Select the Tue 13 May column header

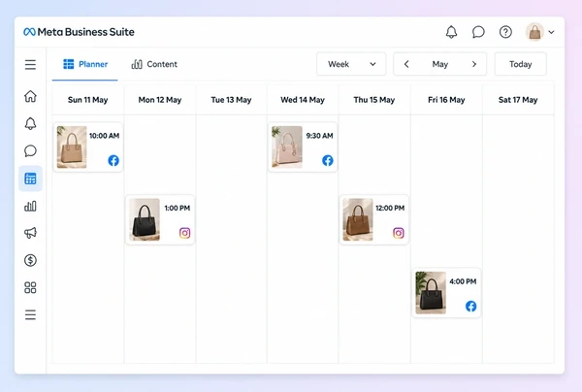(x=231, y=100)
